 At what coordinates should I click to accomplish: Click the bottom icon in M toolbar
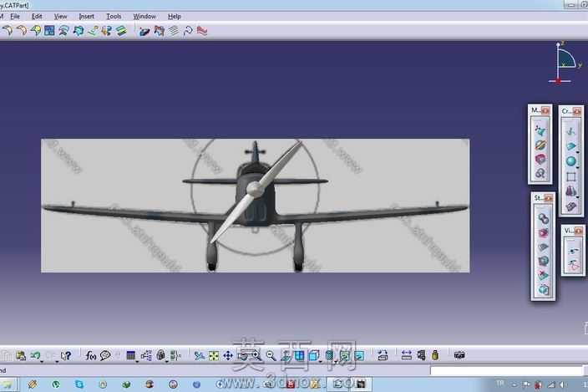point(540,173)
